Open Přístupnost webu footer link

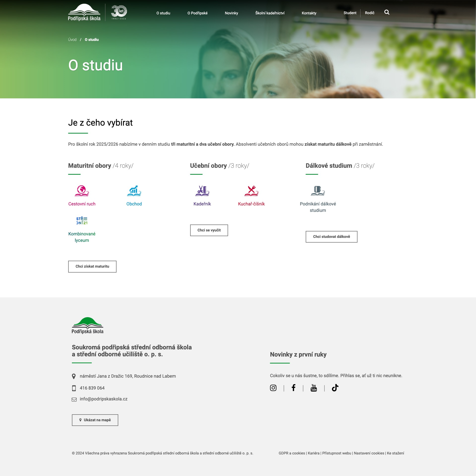point(337,453)
